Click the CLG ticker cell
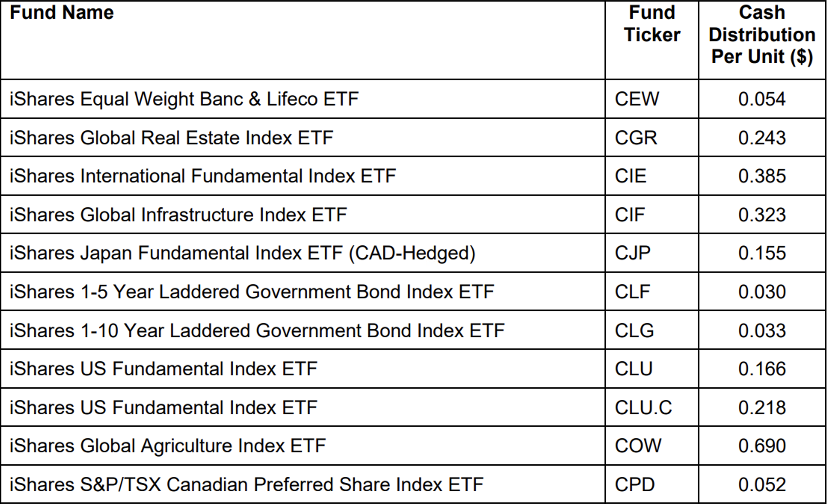The height and width of the screenshot is (504, 827). [x=634, y=331]
